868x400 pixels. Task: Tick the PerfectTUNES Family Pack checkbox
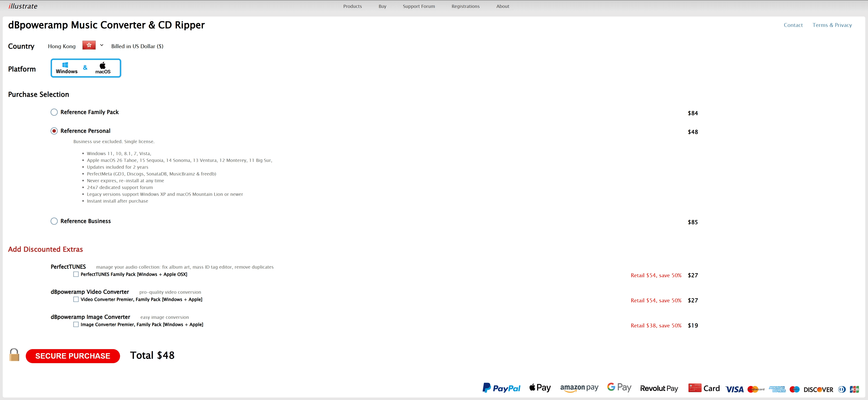76,274
